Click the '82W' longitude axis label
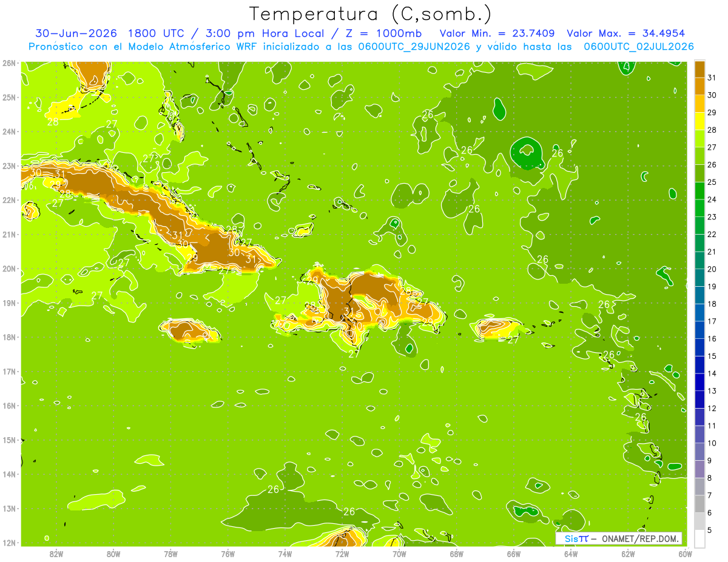This screenshot has width=728, height=562. coord(56,554)
